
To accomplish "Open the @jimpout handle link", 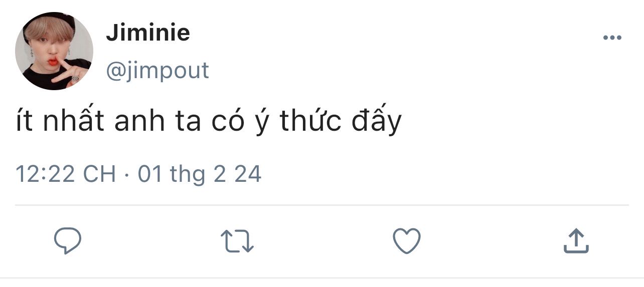I will click(x=157, y=71).
